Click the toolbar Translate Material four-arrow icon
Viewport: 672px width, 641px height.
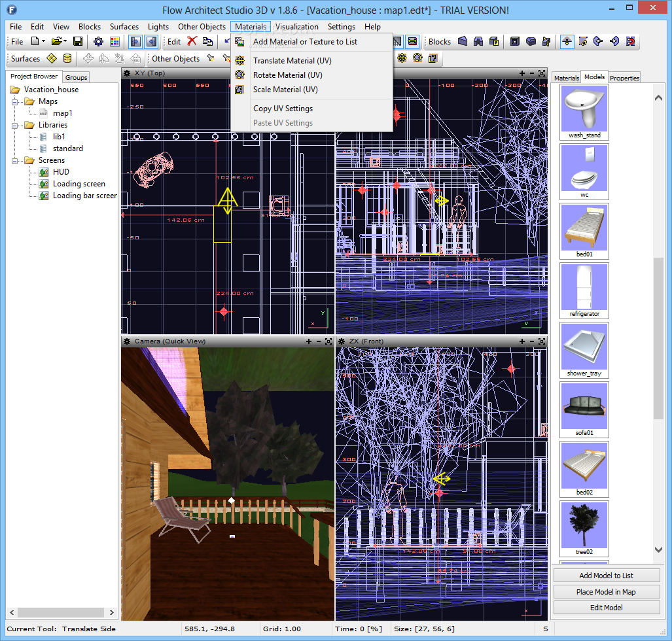pyautogui.click(x=402, y=58)
